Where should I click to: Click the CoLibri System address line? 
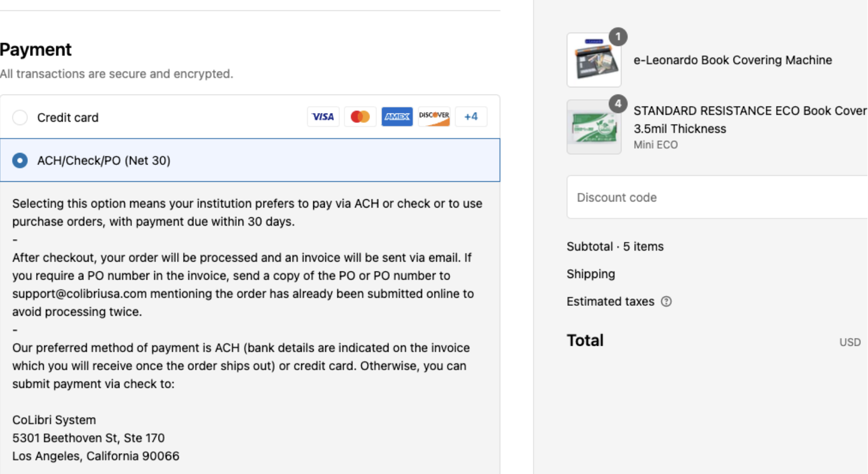point(54,420)
